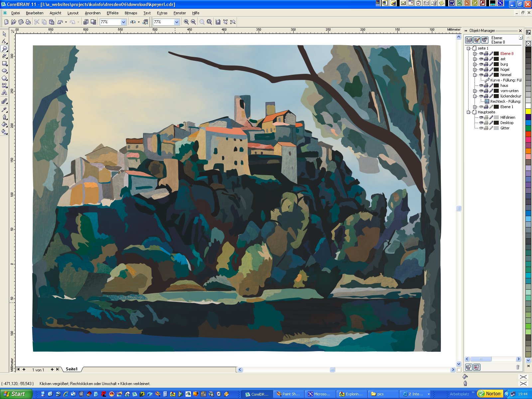Click the Zoom Out magnifier button

[x=193, y=22]
